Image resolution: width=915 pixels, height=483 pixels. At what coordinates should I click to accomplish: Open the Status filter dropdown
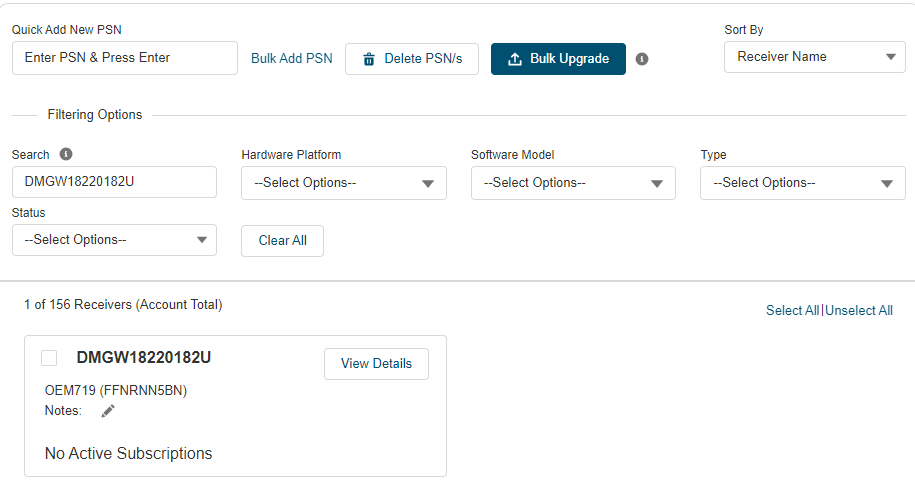coord(114,240)
